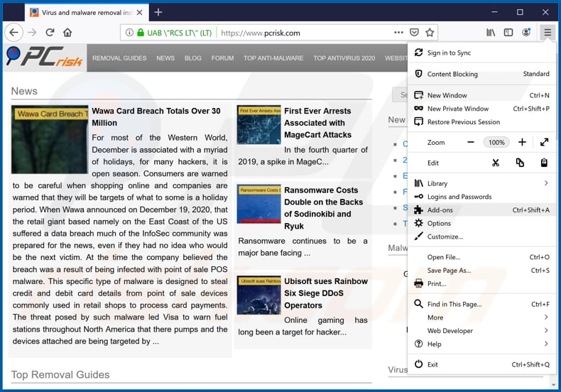Click the Wawa Card Breach thumbnail image

coord(50,139)
